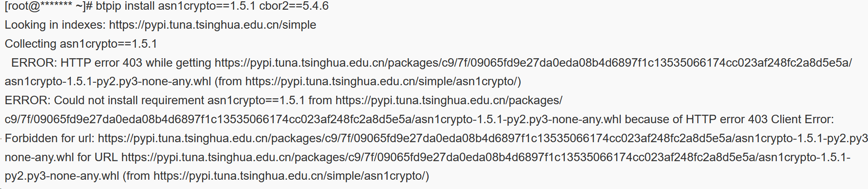Click 'py2.py3-none-any.whl' on the last line
The image size is (868, 189).
[62, 176]
